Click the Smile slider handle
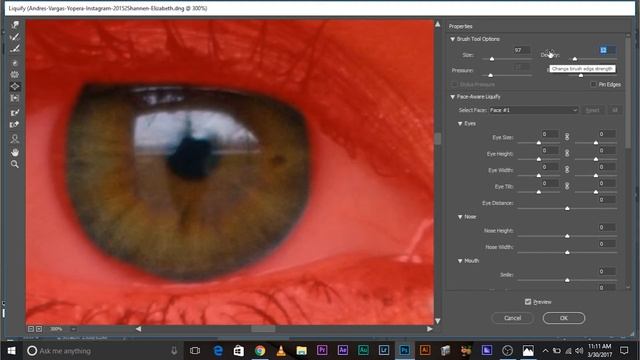Screen dimensions: 640x360 pos(567,280)
